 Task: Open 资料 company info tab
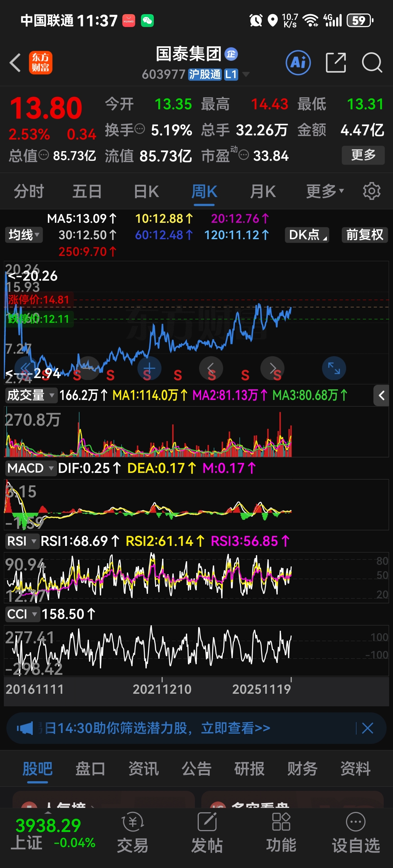pyautogui.click(x=355, y=769)
